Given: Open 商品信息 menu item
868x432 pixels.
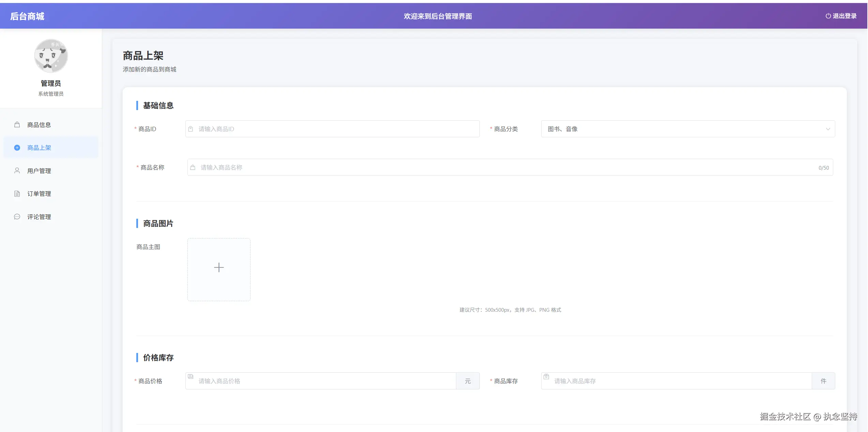Looking at the screenshot, I should coord(39,125).
